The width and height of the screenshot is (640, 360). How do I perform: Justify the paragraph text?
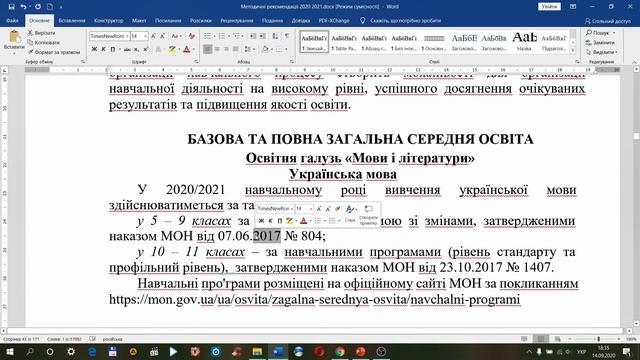click(236, 49)
